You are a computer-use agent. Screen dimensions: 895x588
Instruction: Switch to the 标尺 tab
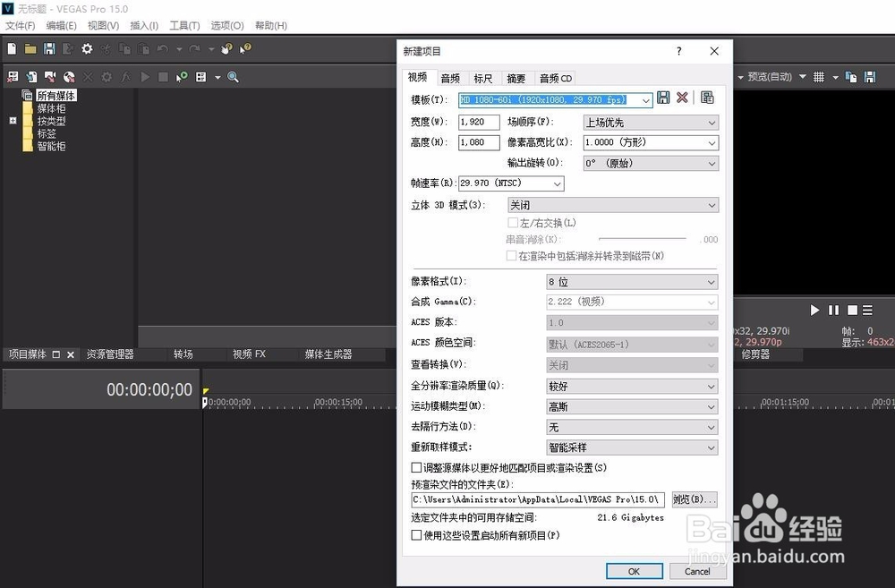click(483, 78)
